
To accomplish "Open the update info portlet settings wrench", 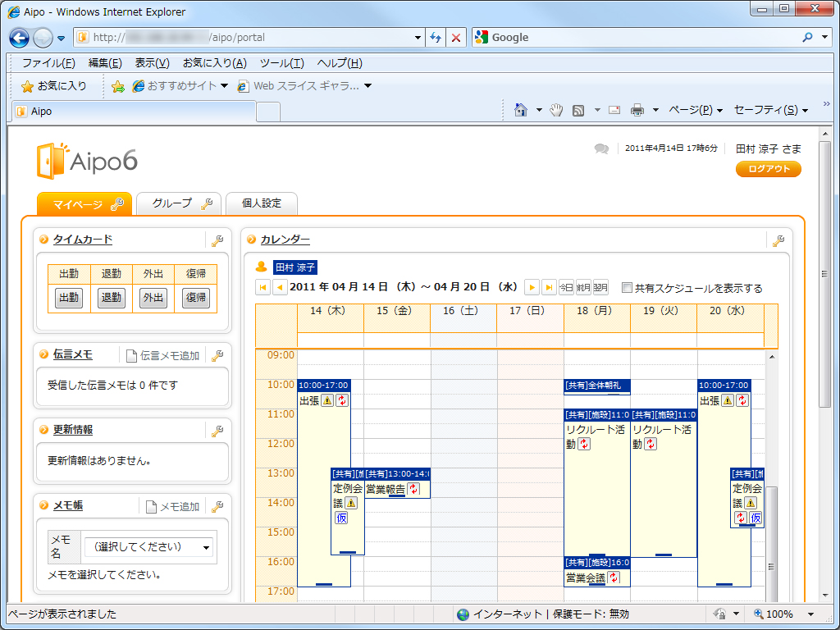I will [x=217, y=431].
